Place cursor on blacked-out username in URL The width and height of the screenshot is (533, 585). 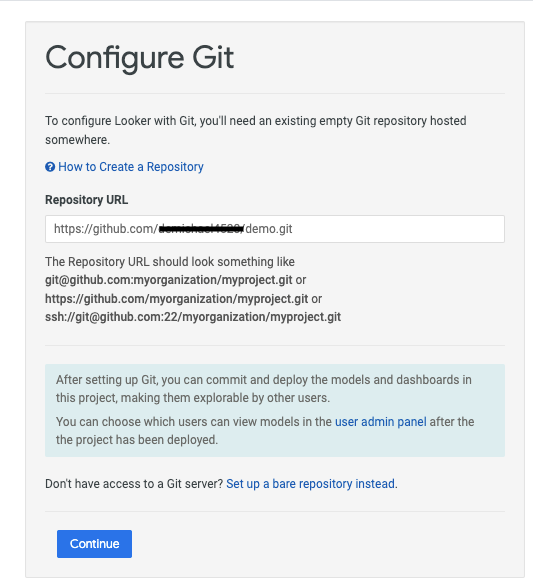pyautogui.click(x=201, y=228)
